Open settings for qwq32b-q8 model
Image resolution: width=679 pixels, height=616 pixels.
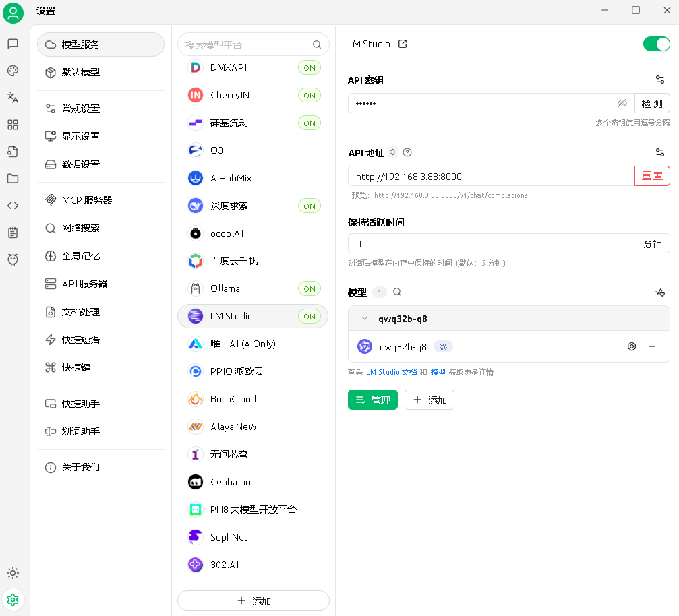point(632,346)
